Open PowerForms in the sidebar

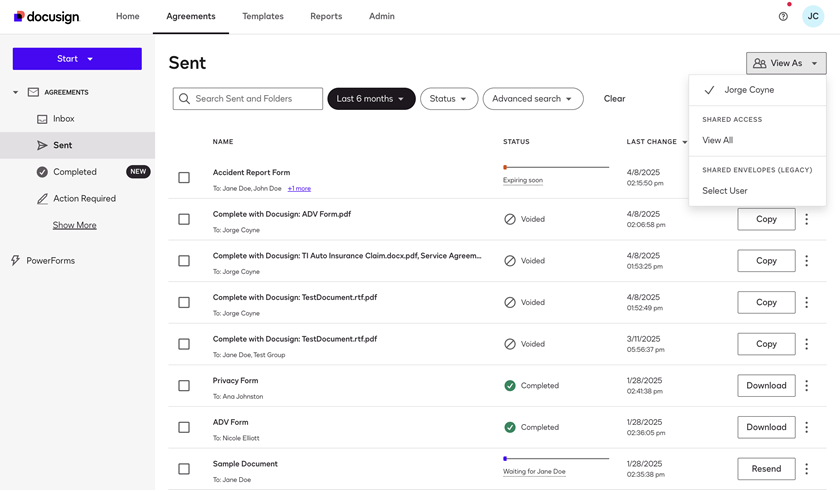pyautogui.click(x=50, y=261)
